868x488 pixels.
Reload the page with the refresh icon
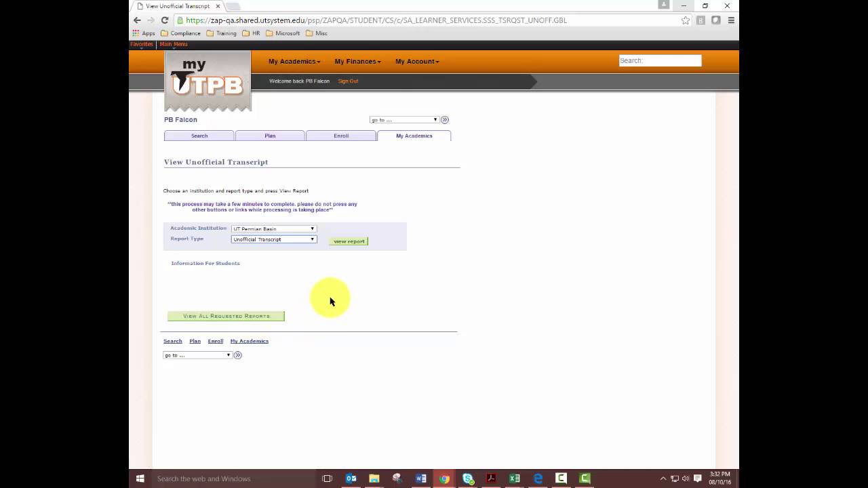[x=164, y=20]
